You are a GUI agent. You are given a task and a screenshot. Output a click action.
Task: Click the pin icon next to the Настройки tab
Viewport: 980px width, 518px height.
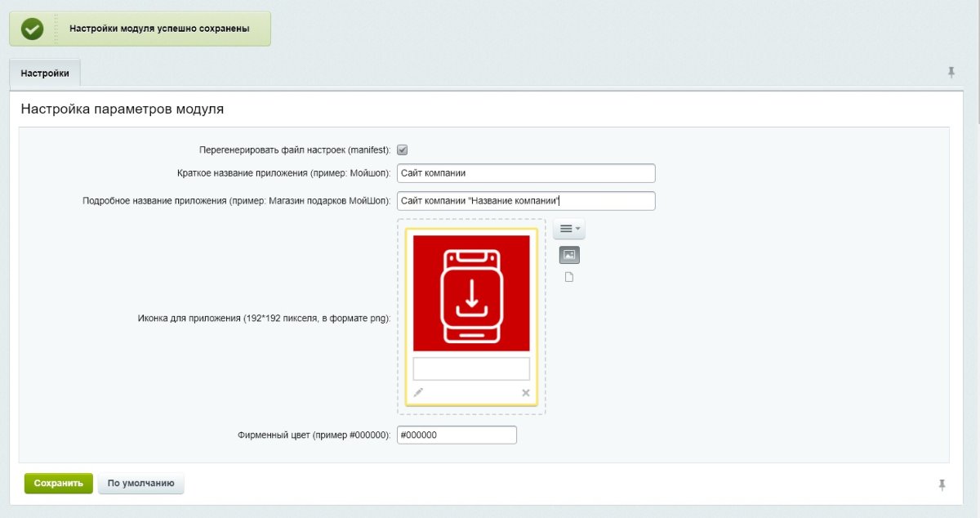click(951, 73)
